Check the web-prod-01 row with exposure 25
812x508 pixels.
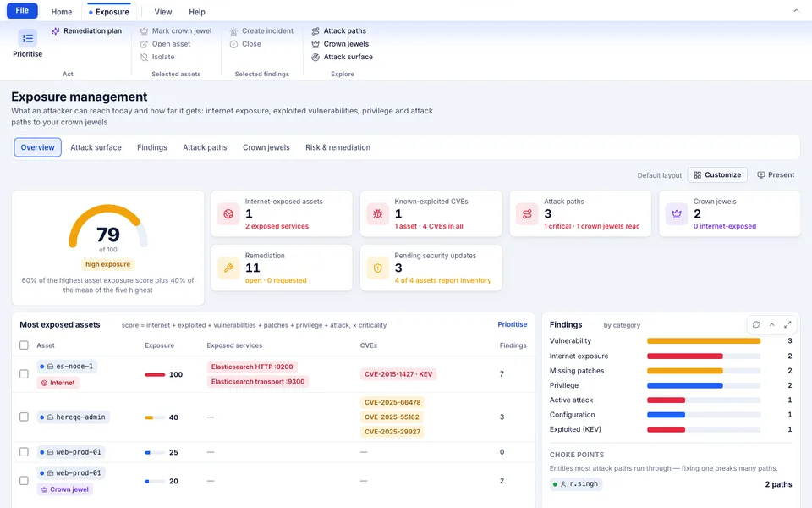click(24, 452)
